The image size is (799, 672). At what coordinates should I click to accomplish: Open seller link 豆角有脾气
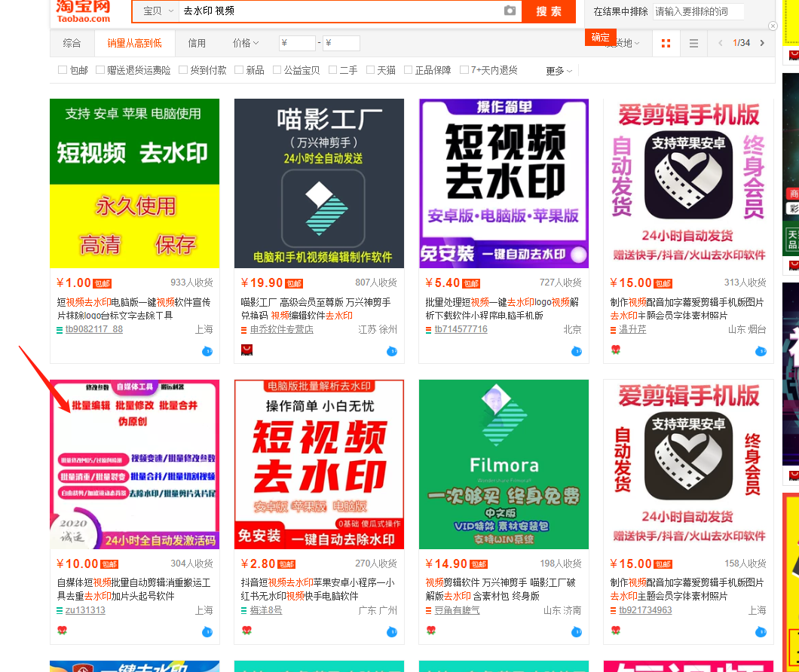[x=457, y=610]
